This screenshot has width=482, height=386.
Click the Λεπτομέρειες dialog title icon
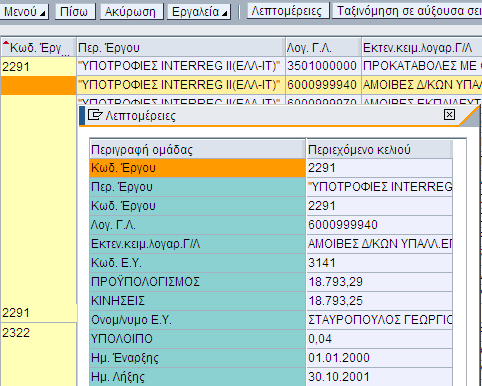click(95, 115)
